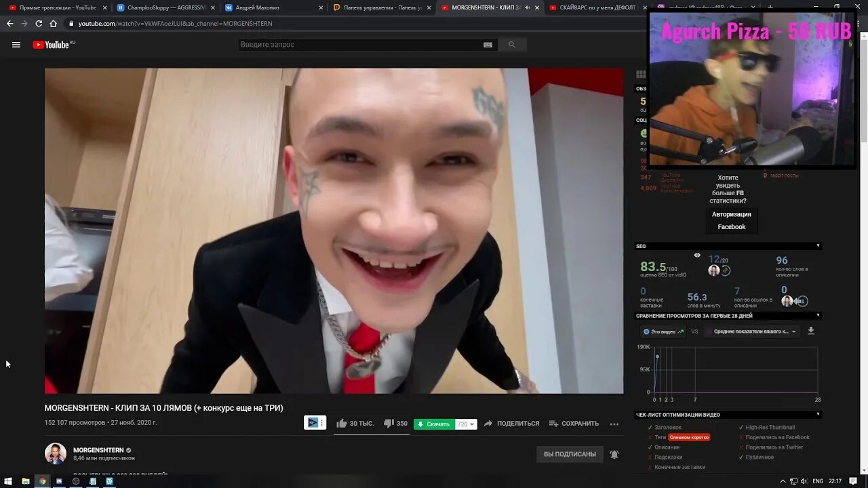Collapse 'Чек-лист оптимизации видео' section
The width and height of the screenshot is (868, 488).
(x=818, y=414)
